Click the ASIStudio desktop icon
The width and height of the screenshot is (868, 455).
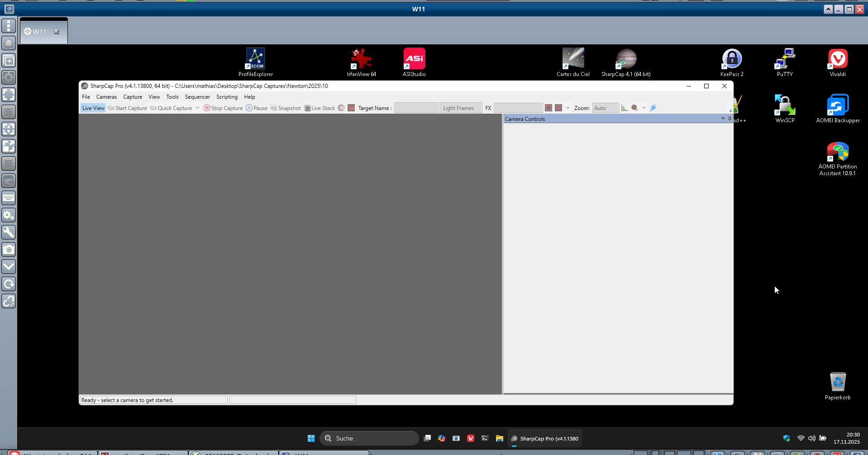click(x=414, y=62)
